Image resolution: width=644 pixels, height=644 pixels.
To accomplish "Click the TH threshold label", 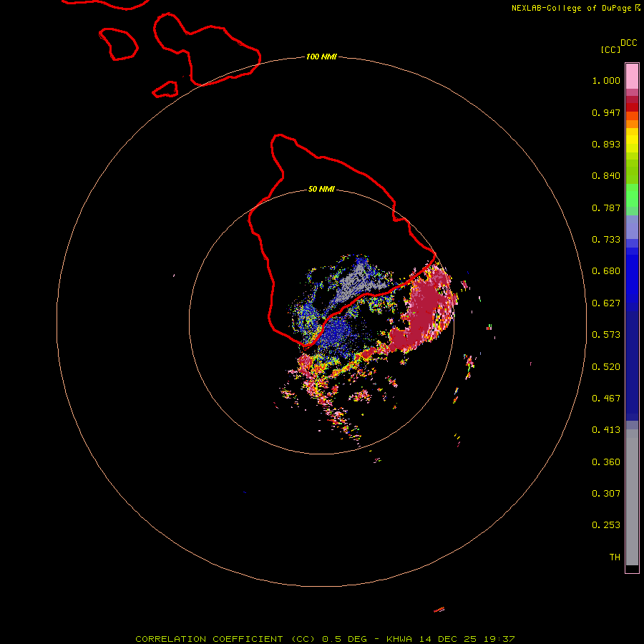I will tap(615, 557).
